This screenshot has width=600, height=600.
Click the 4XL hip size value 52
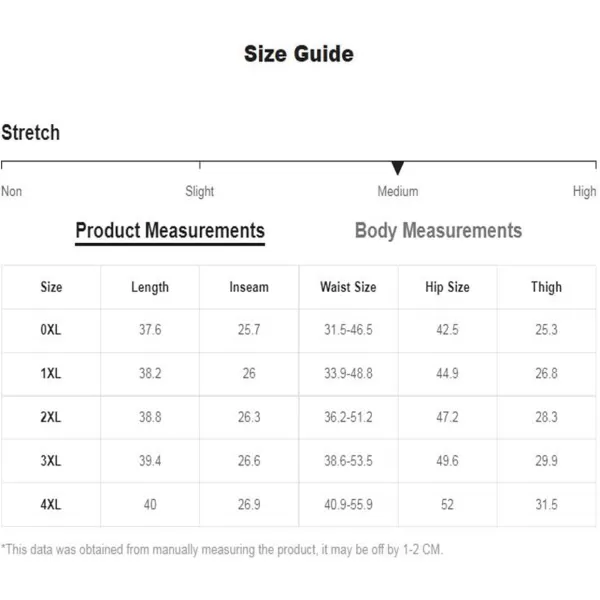pyautogui.click(x=447, y=505)
